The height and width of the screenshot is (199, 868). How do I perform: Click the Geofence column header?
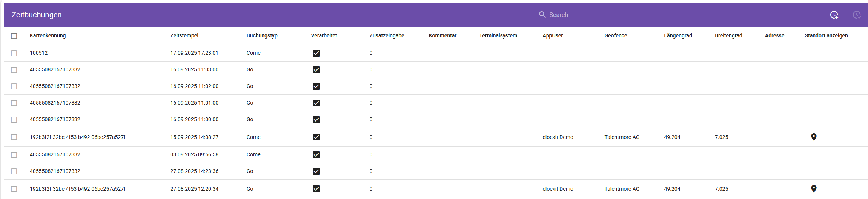pyautogui.click(x=616, y=35)
